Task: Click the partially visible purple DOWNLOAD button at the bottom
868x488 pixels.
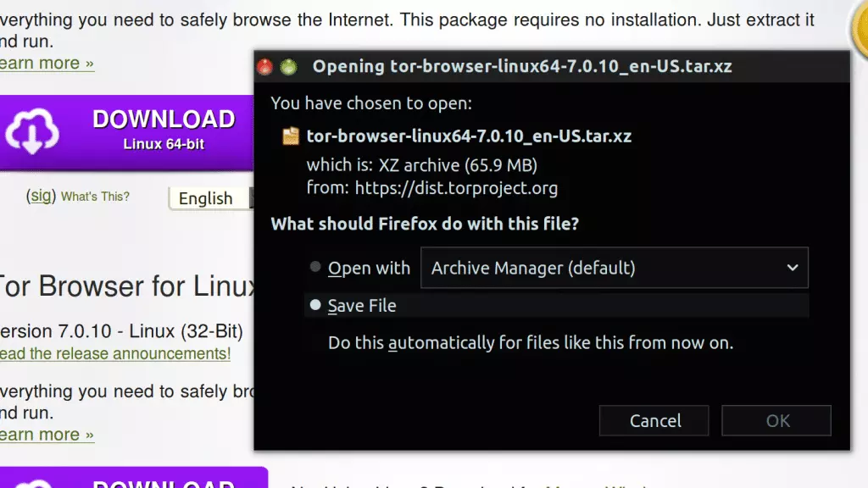Action: (134, 479)
